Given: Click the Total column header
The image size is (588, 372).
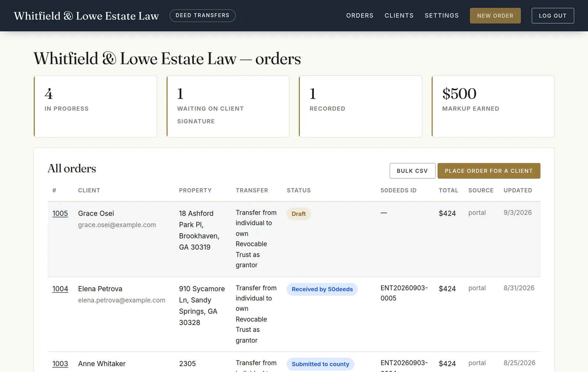Looking at the screenshot, I should click(x=448, y=190).
